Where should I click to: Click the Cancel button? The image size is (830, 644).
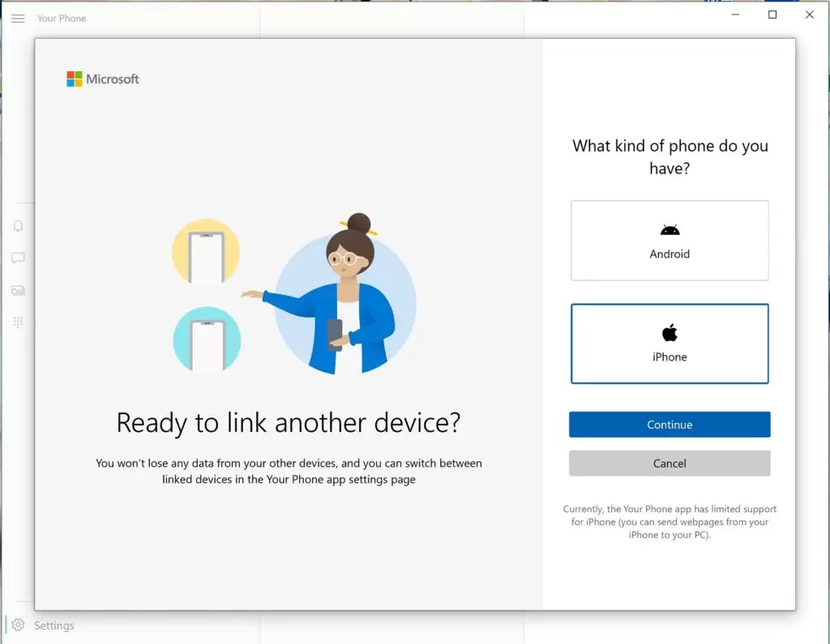pyautogui.click(x=670, y=463)
